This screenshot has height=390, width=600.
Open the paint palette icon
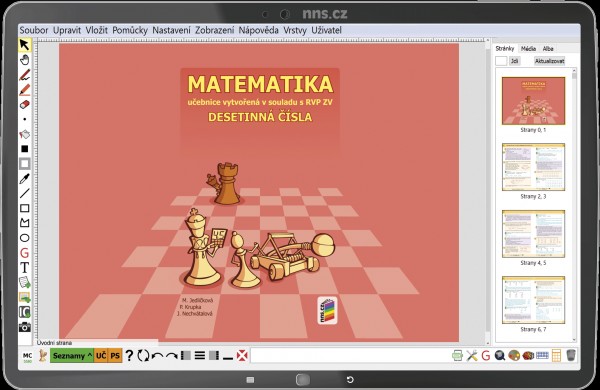point(514,356)
